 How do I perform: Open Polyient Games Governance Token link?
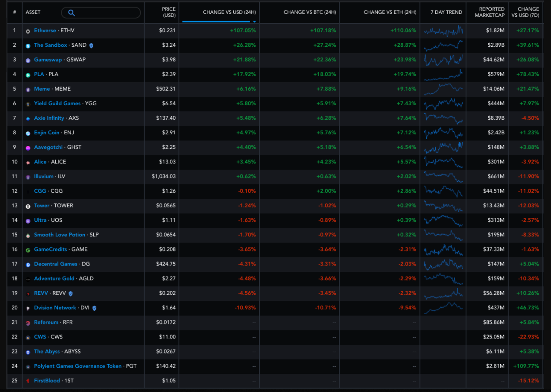[x=78, y=366]
